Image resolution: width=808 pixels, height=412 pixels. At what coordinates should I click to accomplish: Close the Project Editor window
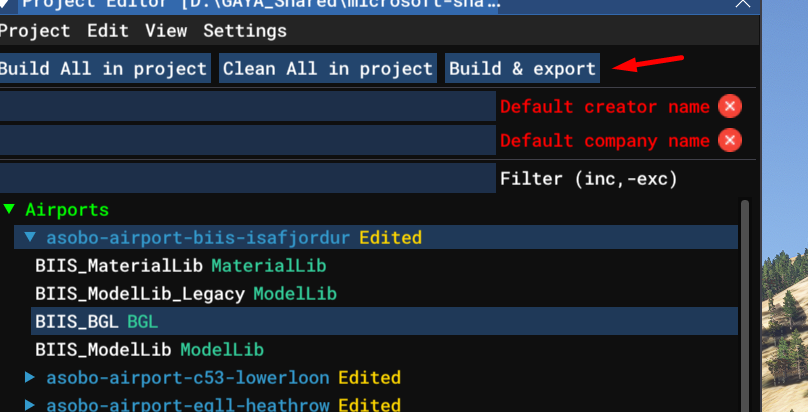coord(742,5)
